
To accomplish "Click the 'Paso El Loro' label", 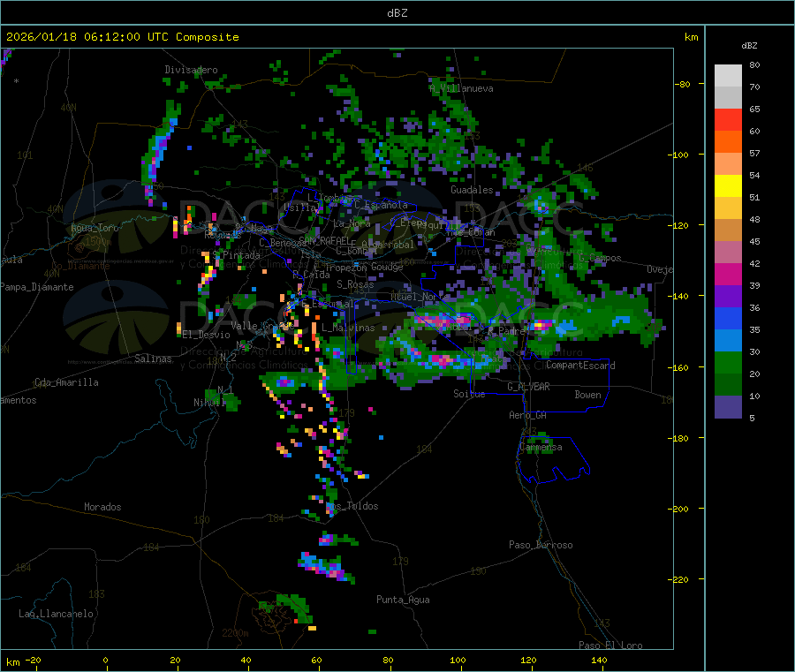I will pyautogui.click(x=610, y=646).
